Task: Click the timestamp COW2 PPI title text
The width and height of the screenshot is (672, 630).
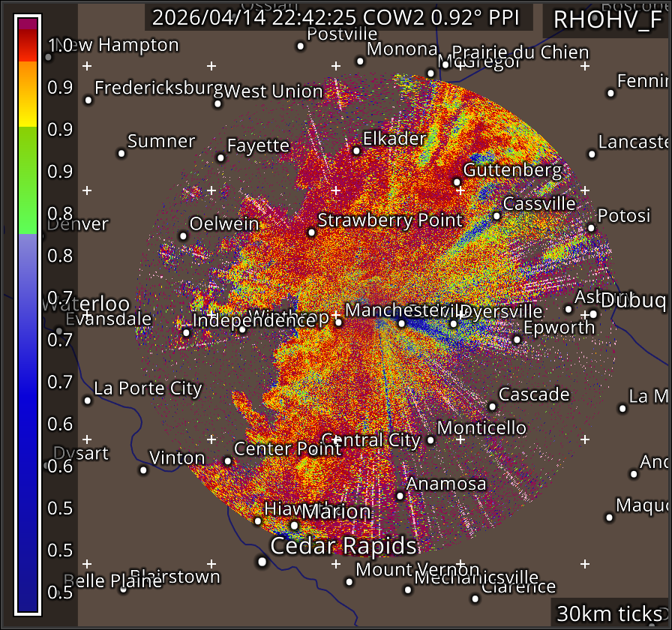Action: coord(337,17)
